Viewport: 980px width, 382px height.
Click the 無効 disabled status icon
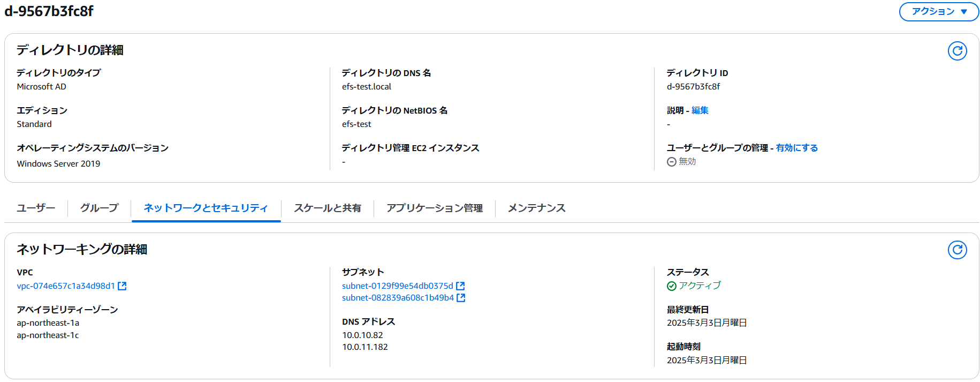[671, 162]
